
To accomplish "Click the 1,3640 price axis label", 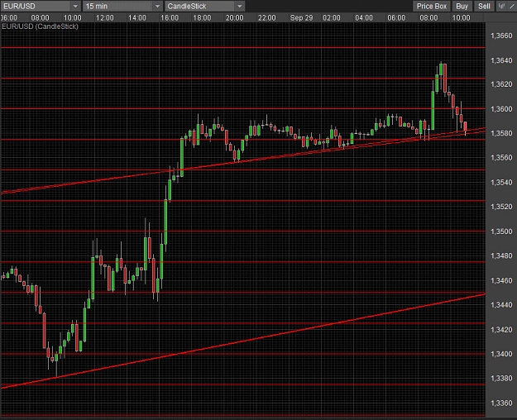I will click(501, 60).
